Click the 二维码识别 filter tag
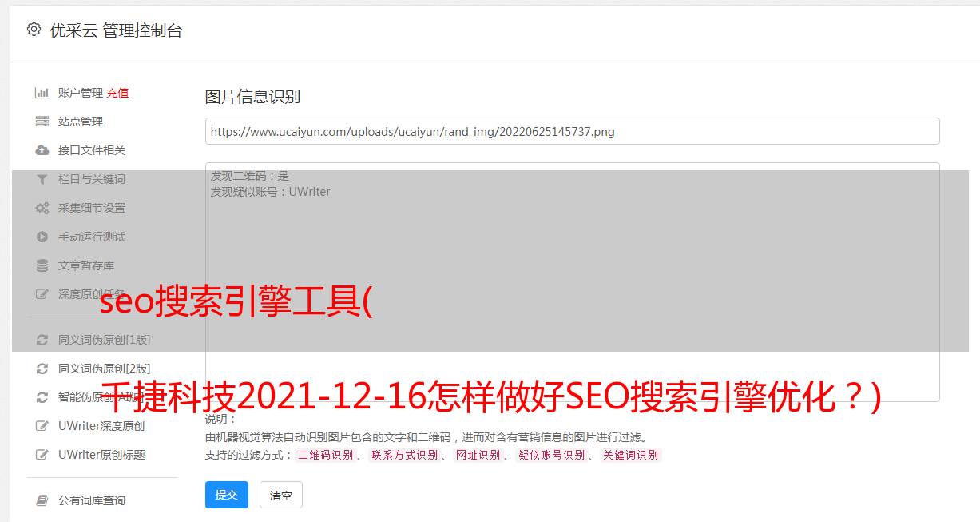The width and height of the screenshot is (980, 522). click(325, 455)
